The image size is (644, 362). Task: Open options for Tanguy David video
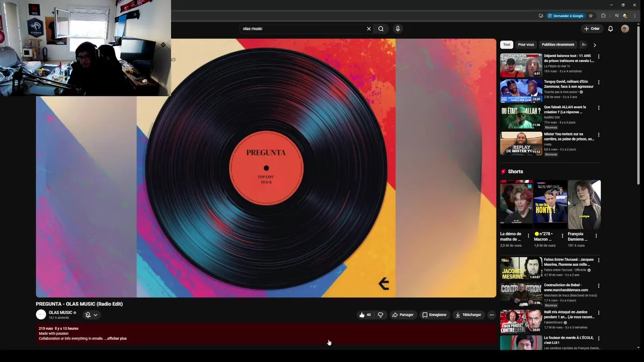(x=599, y=82)
